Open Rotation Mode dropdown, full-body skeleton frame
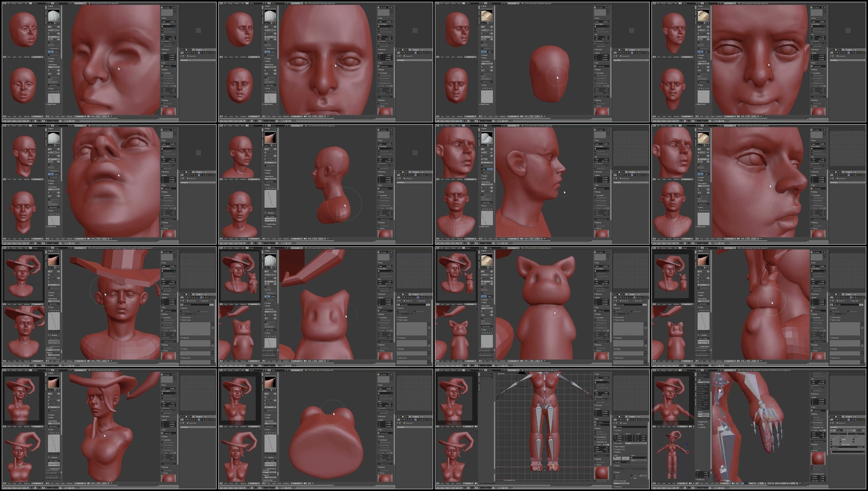This screenshot has width=868, height=491. [636, 443]
